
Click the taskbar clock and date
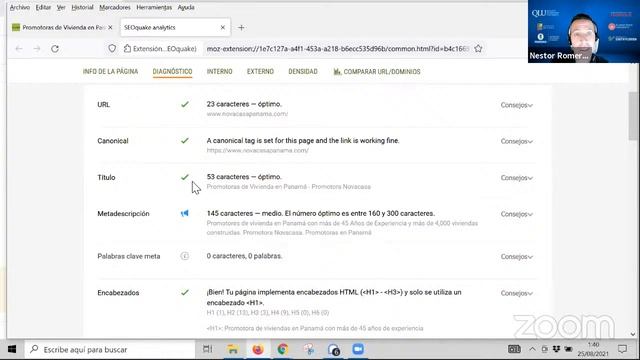tap(593, 349)
